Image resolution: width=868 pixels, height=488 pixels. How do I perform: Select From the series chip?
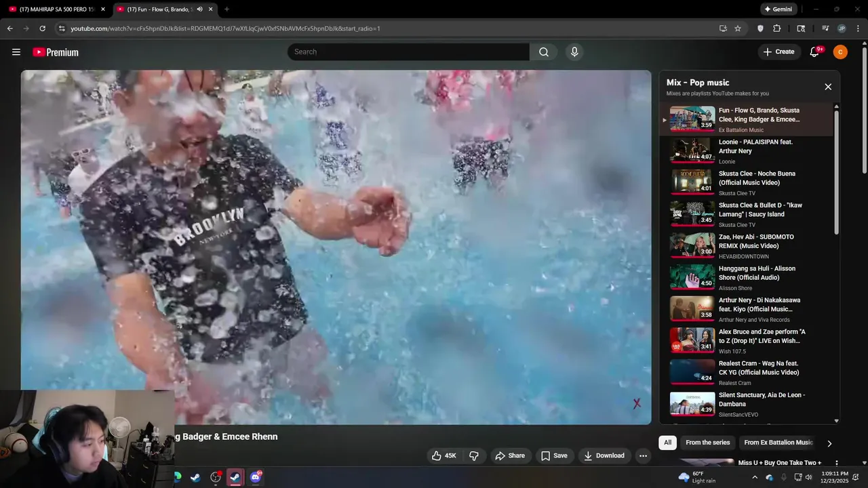point(707,443)
